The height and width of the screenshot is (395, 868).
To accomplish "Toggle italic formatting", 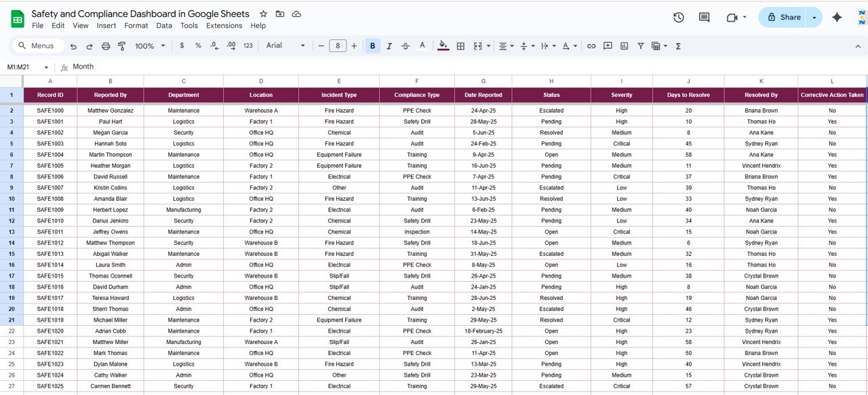I will [x=389, y=46].
